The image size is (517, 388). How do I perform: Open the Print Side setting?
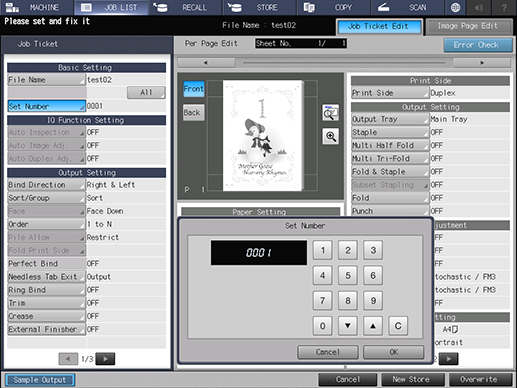pos(390,93)
